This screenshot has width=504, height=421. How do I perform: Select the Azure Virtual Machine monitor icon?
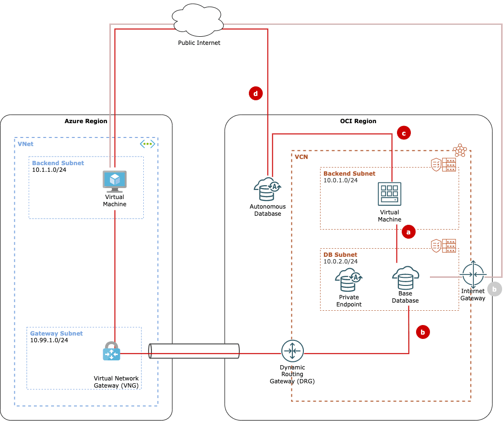[x=115, y=181]
